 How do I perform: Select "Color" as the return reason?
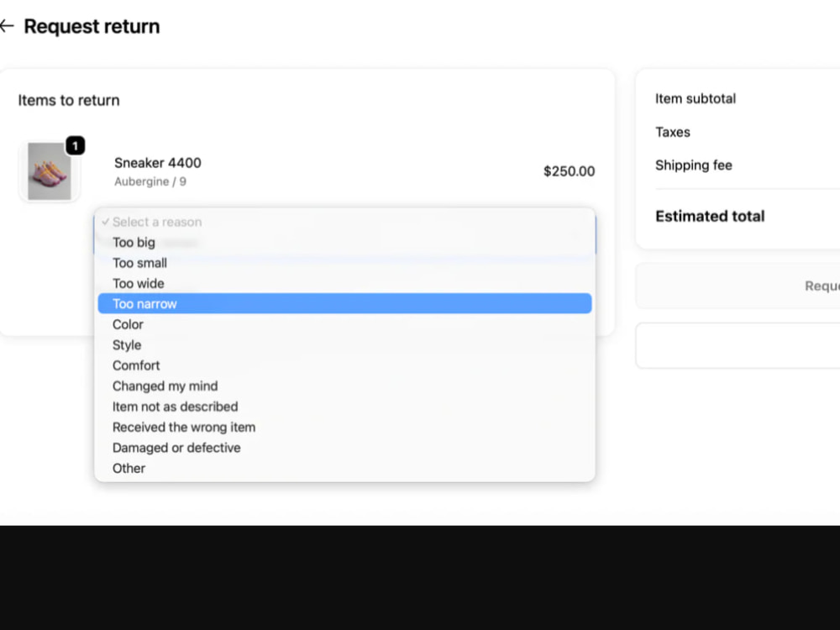click(344, 324)
